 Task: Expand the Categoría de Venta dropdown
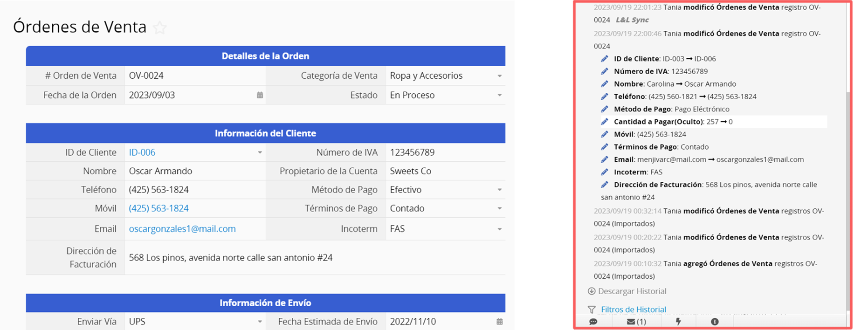point(499,76)
